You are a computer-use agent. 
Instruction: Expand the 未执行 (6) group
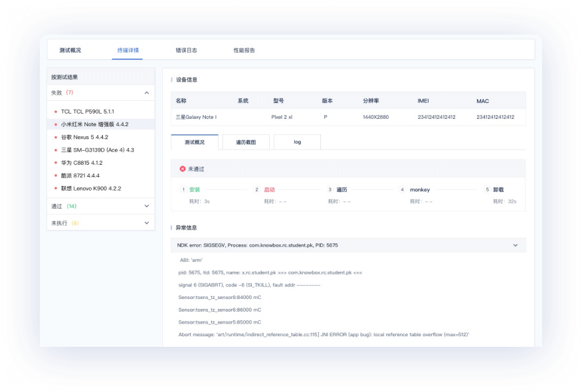(x=147, y=223)
